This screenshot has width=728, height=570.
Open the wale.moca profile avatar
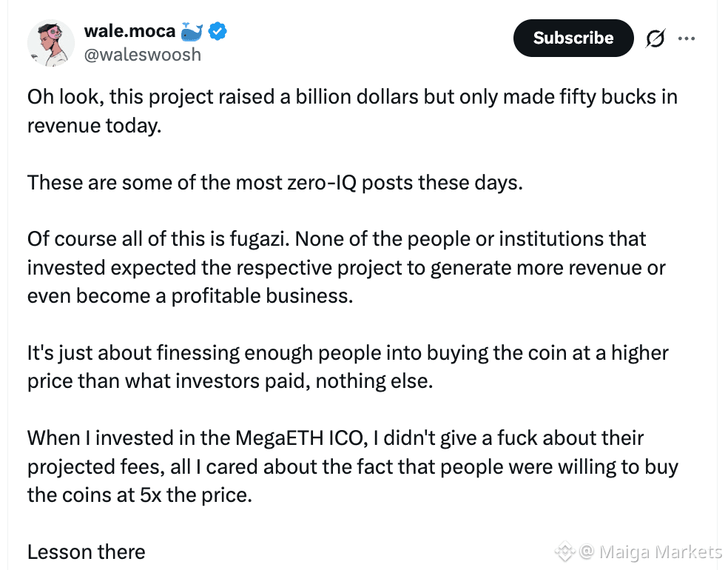(x=50, y=43)
